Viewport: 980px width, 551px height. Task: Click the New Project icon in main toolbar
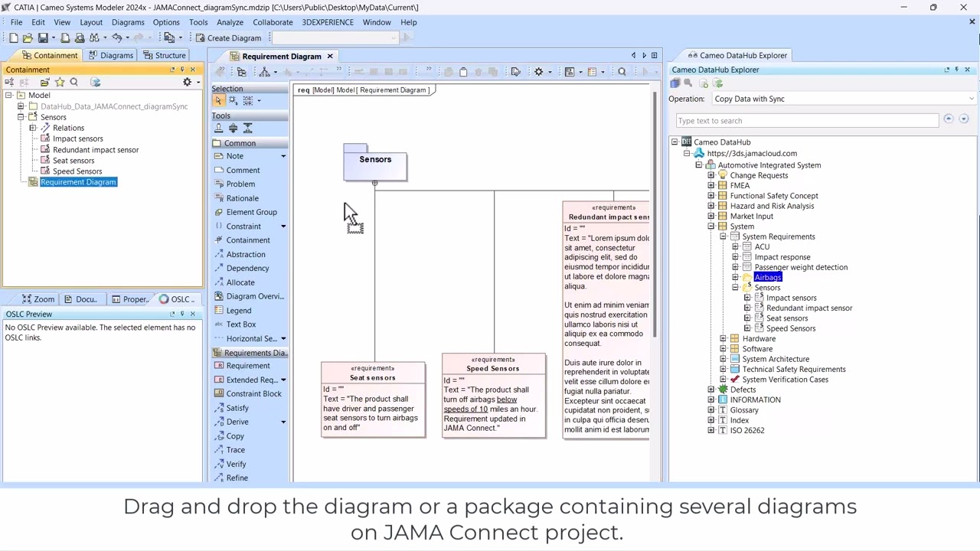tap(14, 37)
